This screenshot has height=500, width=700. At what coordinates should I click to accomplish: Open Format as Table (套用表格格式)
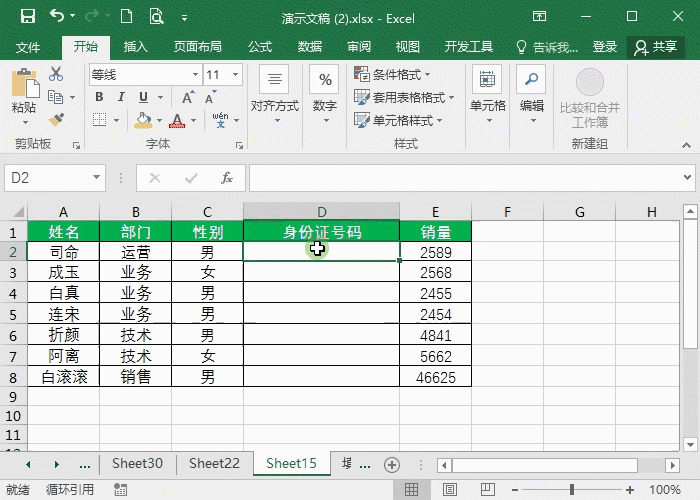pos(404,97)
